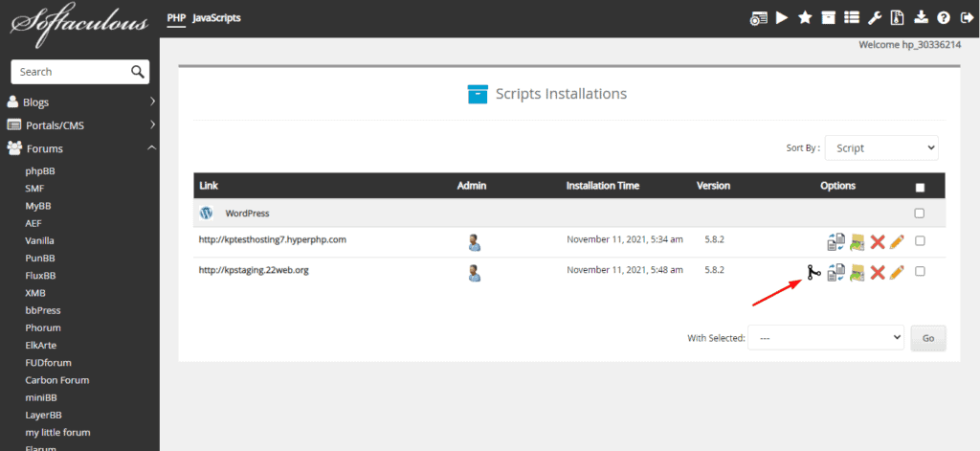Click backup icon for kptesthosting7 installation
Viewport: 980px width, 451px height.
[857, 241]
